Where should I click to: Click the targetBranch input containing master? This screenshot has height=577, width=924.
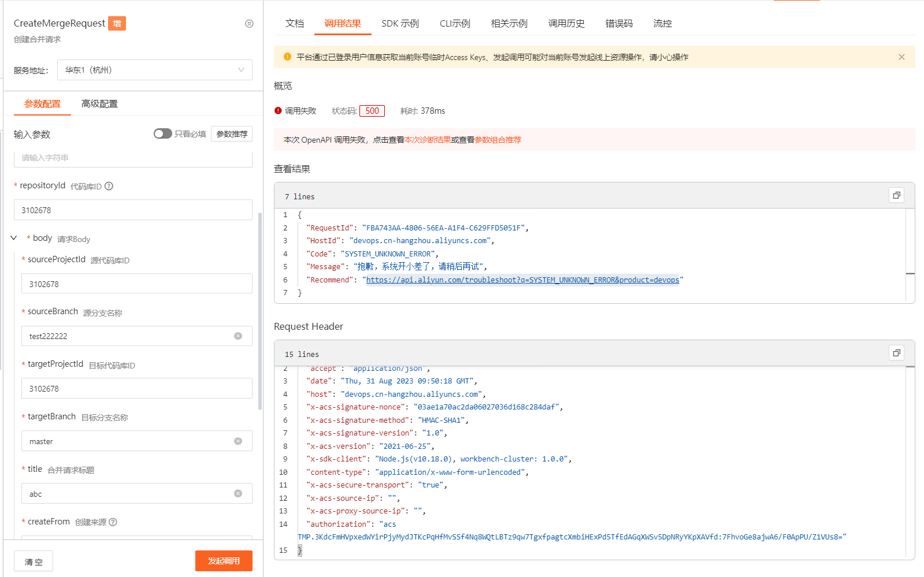coord(137,441)
